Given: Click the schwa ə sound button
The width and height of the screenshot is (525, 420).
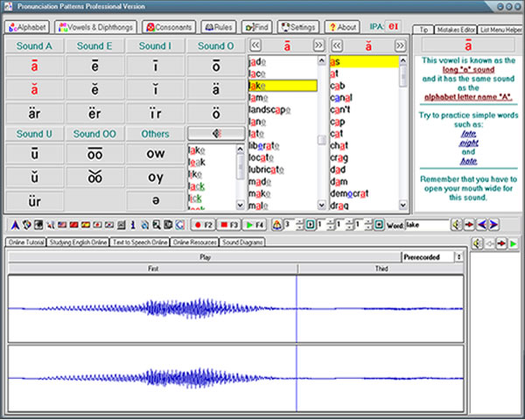Looking at the screenshot, I should [156, 200].
